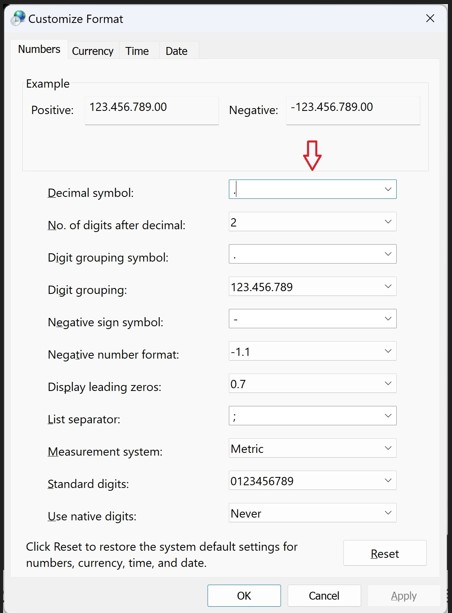Open the Time tab
This screenshot has width=452, height=613.
pyautogui.click(x=137, y=51)
